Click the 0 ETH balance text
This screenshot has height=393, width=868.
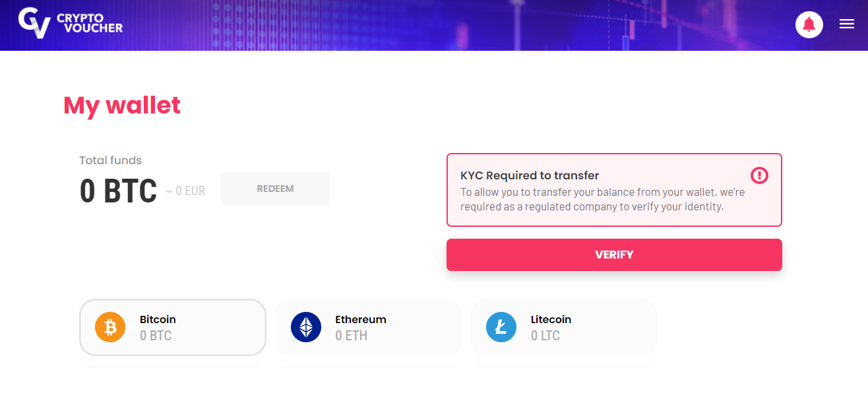[352, 336]
